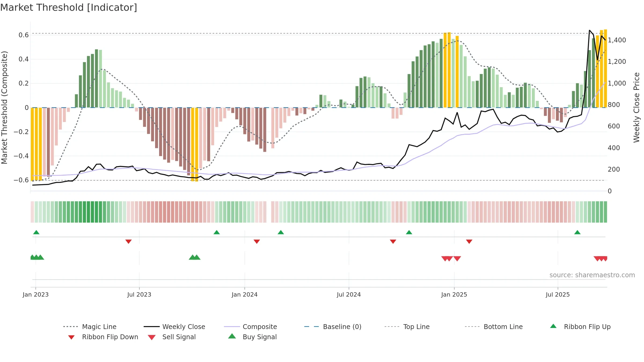Screen dimensions: 644x362
Task: Toggle the Top Line legend entry
Action: [407, 327]
